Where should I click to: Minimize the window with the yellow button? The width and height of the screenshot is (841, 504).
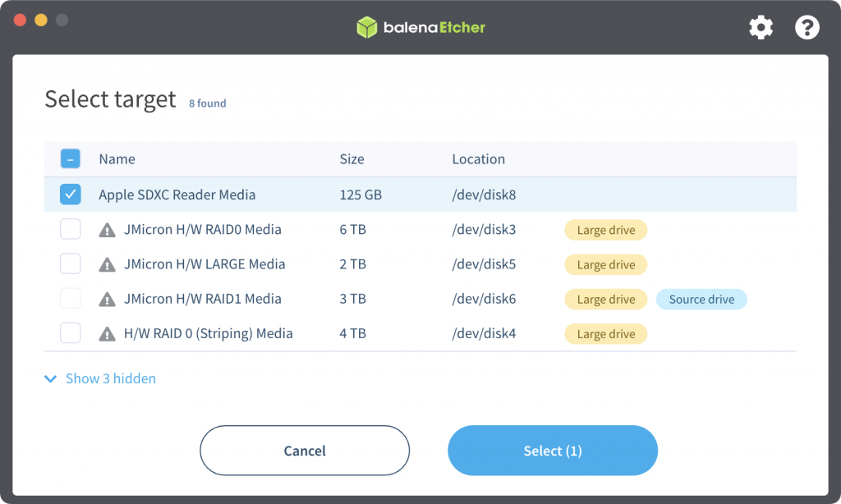41,20
